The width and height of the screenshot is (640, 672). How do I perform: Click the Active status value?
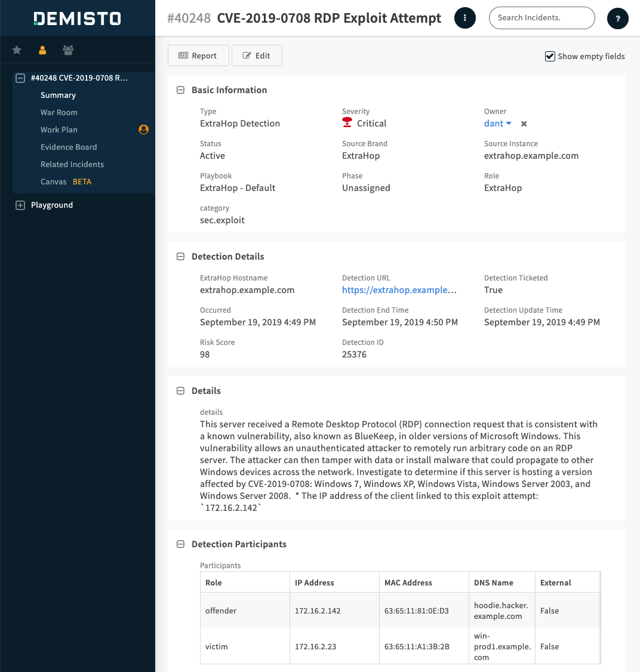click(213, 156)
